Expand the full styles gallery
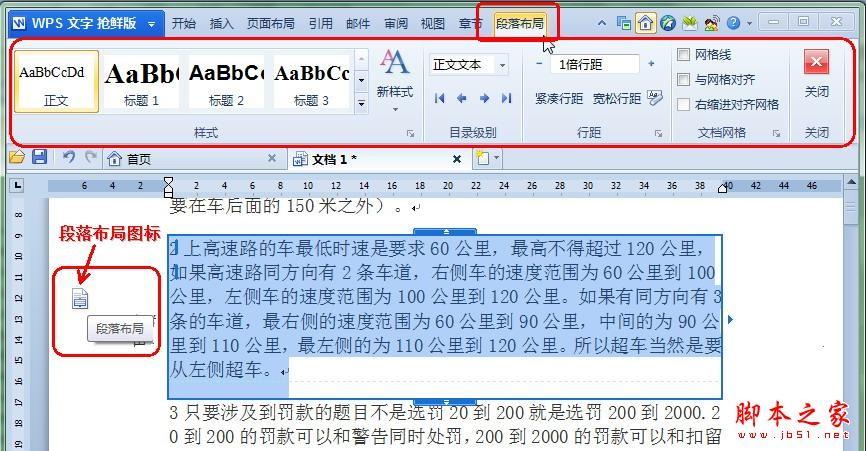Screen dimensions: 866x451 [x=362, y=103]
